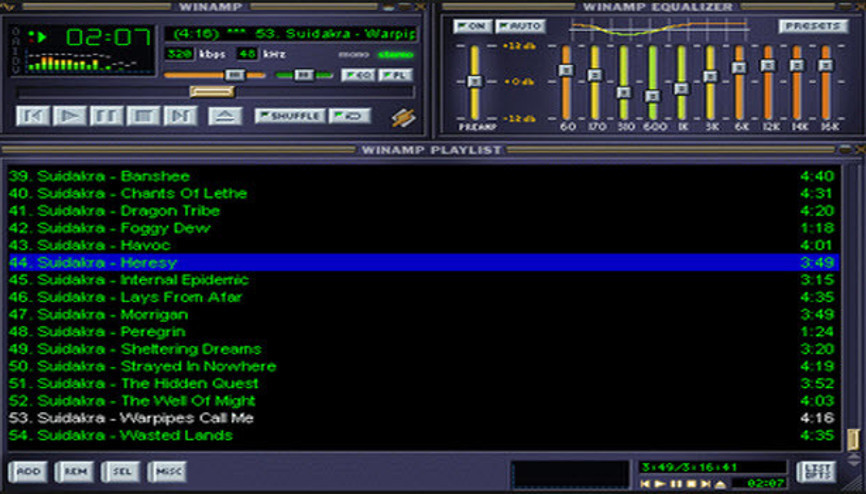Screen dimensions: 866x494
Task: Click the 310 Hz band slider handle
Action: pos(624,92)
